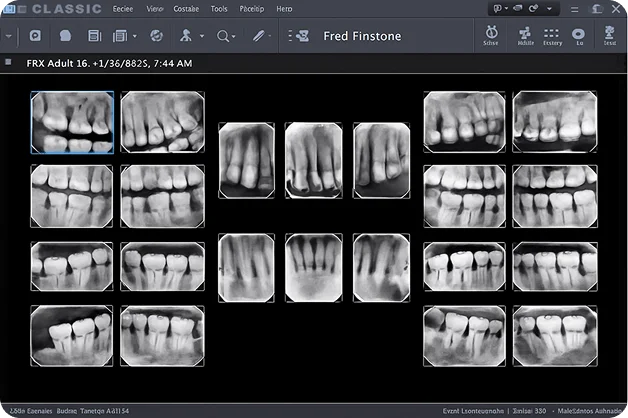628x418 pixels.
Task: Close the application window
Action: coord(616,9)
